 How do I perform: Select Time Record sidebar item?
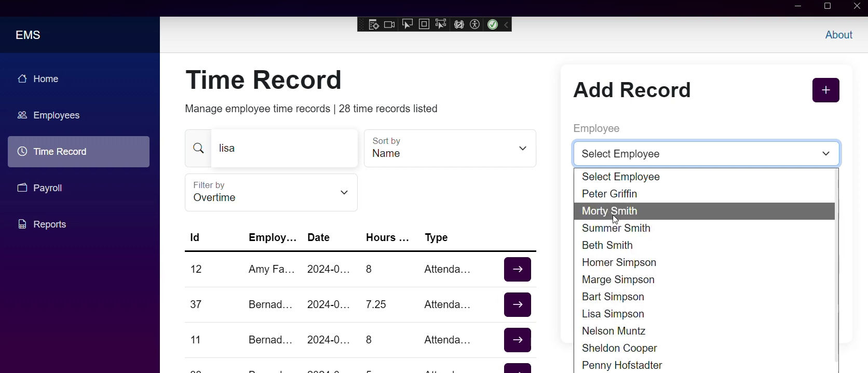pyautogui.click(x=79, y=152)
